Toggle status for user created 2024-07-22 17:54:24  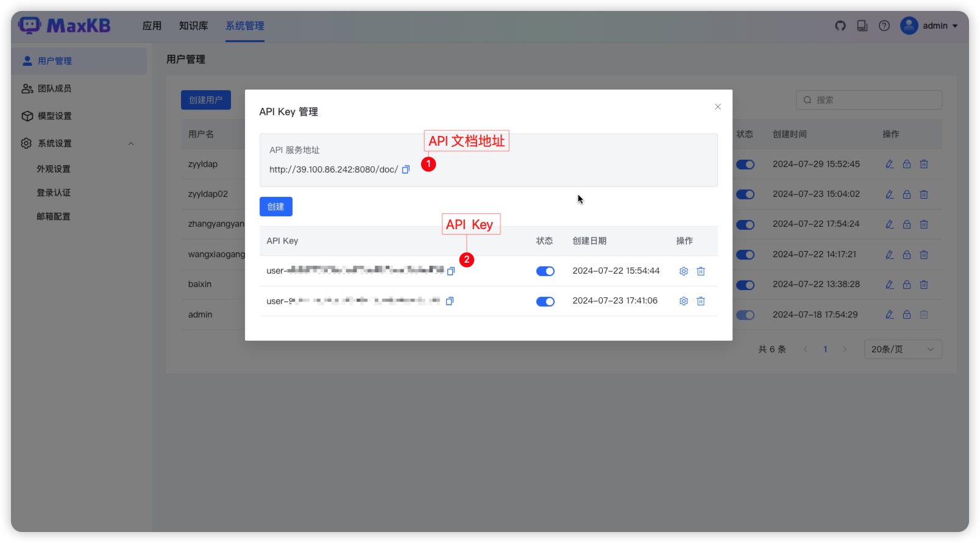tap(745, 225)
